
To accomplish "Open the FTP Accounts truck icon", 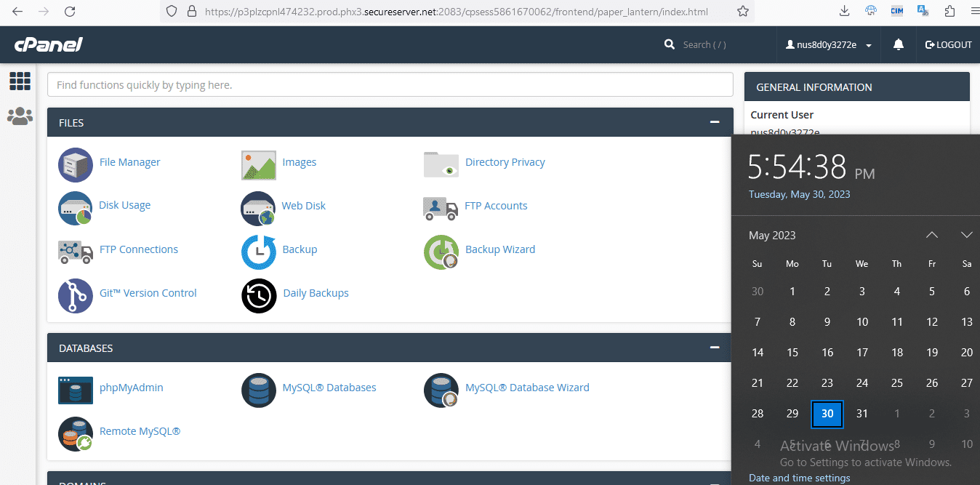I will click(x=441, y=208).
